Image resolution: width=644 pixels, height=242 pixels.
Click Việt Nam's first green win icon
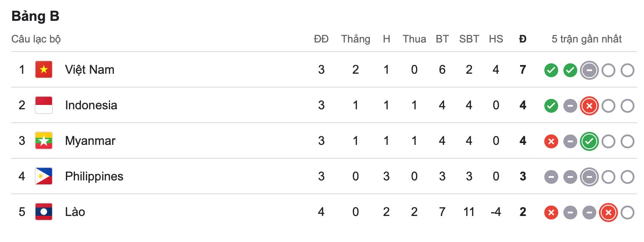pyautogui.click(x=551, y=70)
